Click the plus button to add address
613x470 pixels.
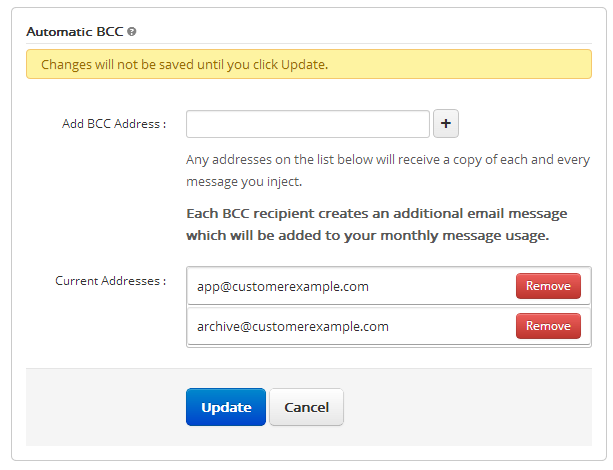pyautogui.click(x=446, y=124)
